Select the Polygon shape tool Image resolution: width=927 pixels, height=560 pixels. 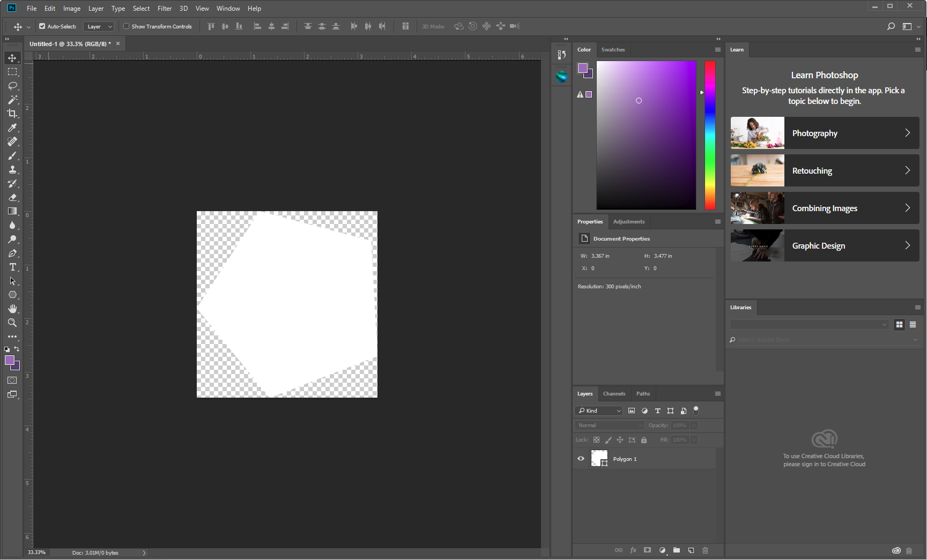pyautogui.click(x=12, y=295)
